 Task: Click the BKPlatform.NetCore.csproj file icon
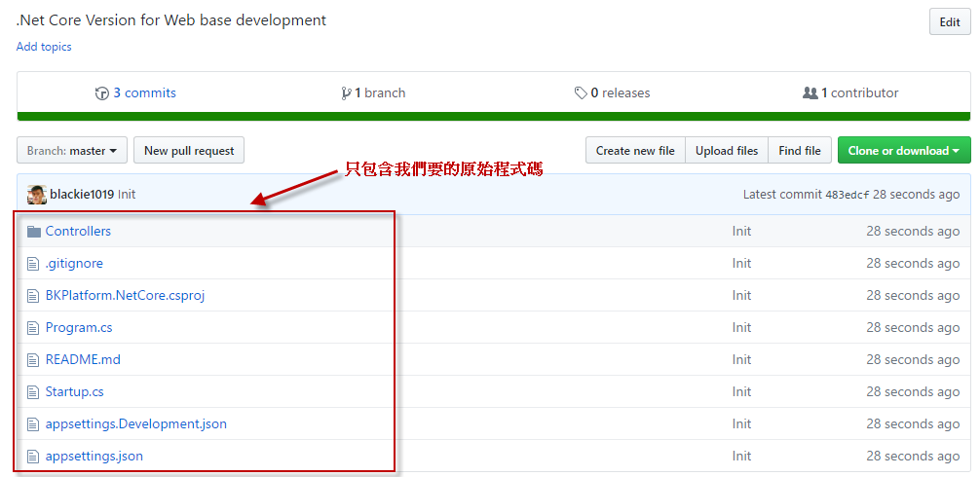34,296
